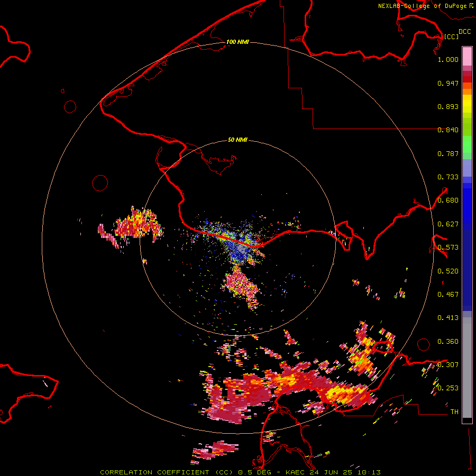This screenshot has height=476, width=476.
Task: Click the [CC] units label
Action: [x=451, y=36]
